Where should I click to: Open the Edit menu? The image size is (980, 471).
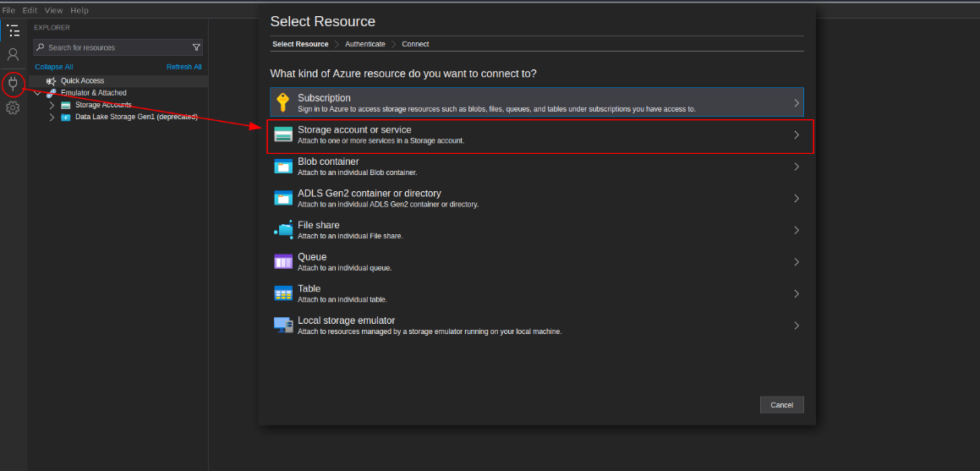(x=30, y=11)
